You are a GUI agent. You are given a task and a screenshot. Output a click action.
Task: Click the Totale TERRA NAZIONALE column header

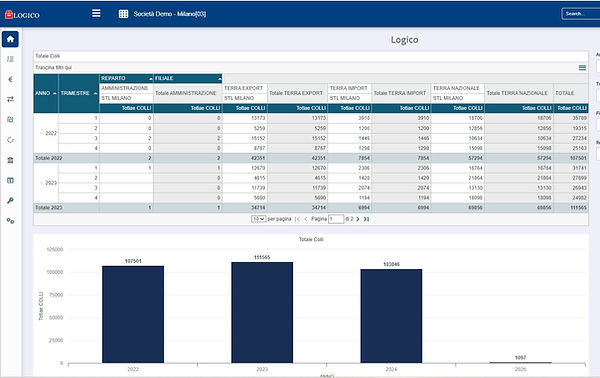pos(519,93)
